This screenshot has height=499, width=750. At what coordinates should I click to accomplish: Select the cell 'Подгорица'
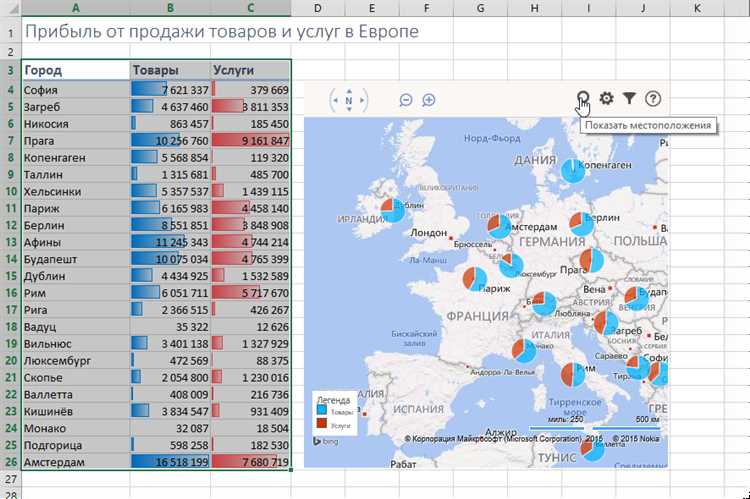pos(76,445)
